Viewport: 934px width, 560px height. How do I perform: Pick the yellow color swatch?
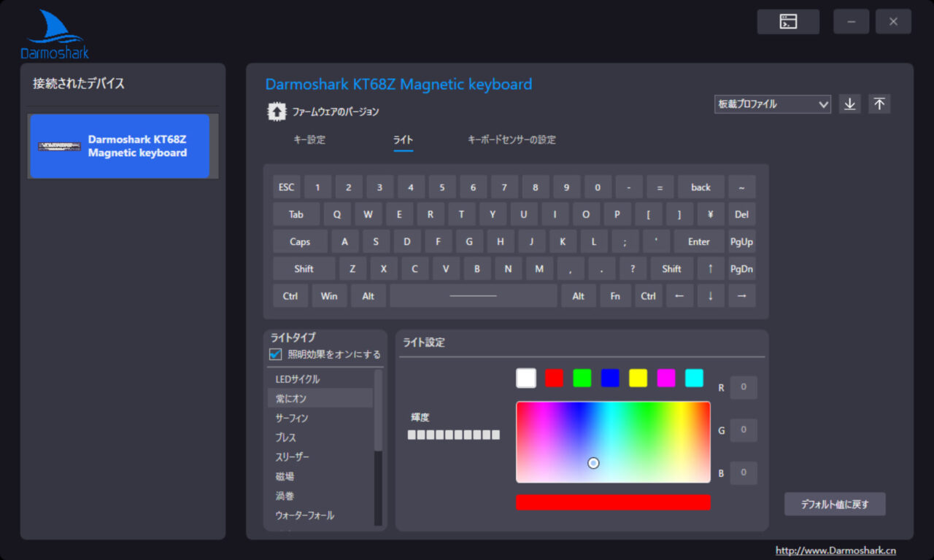pyautogui.click(x=638, y=378)
